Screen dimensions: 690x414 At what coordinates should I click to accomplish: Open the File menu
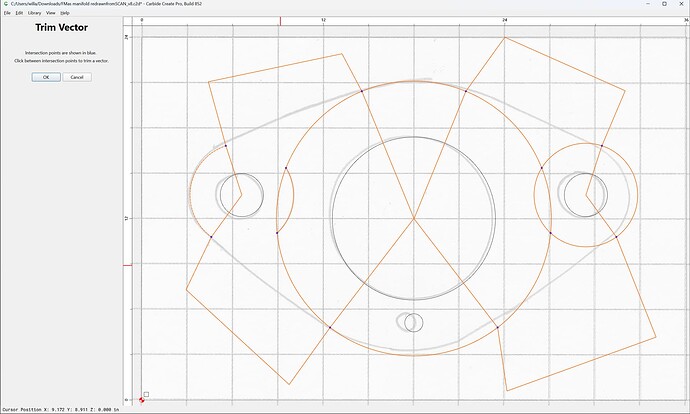(x=7, y=13)
